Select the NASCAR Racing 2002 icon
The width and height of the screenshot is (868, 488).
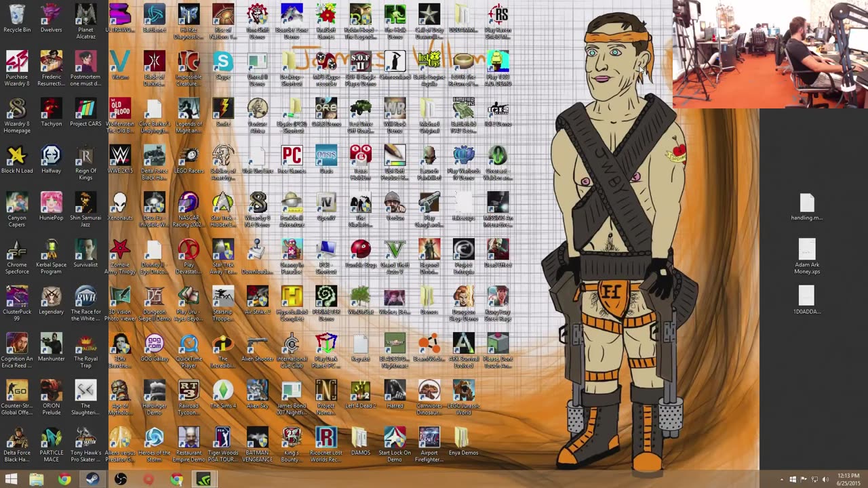[189, 209]
